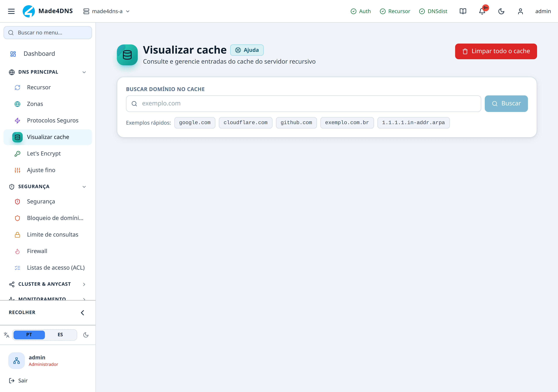Open the Recursor sidebar item
The width and height of the screenshot is (558, 392).
click(x=48, y=87)
